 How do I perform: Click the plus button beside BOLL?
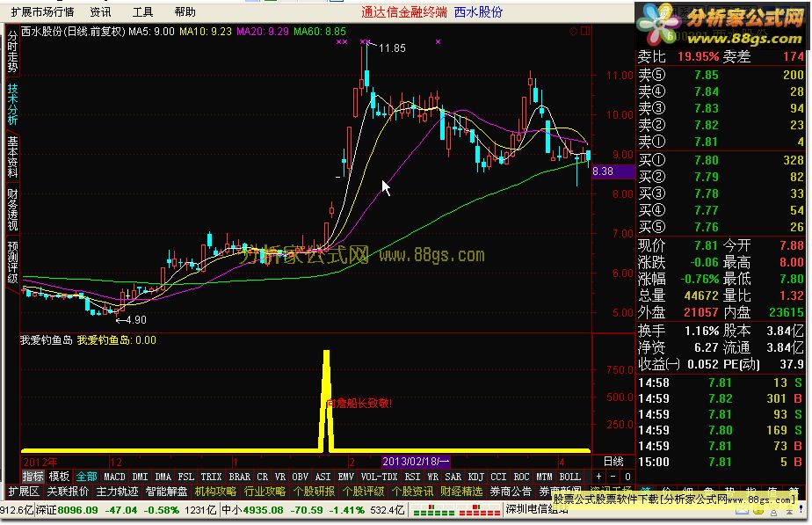click(x=598, y=477)
